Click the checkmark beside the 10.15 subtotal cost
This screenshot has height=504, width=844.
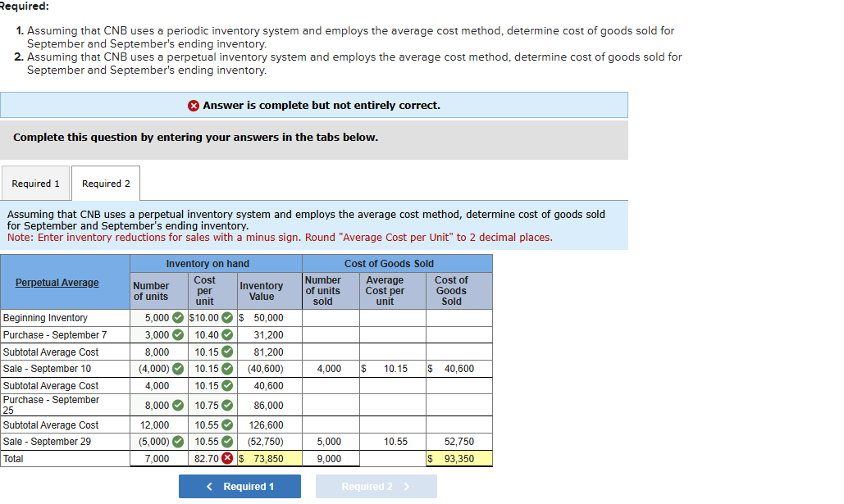[226, 352]
